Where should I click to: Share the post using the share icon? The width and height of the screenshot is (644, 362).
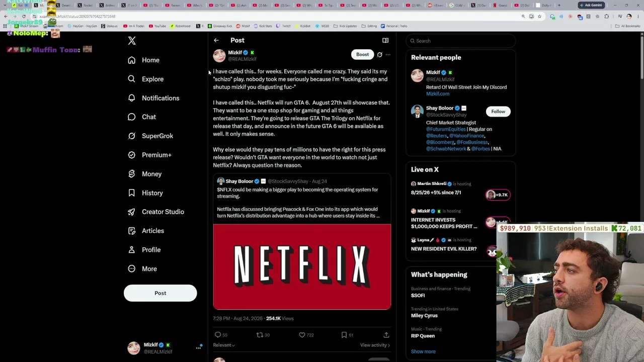386,335
